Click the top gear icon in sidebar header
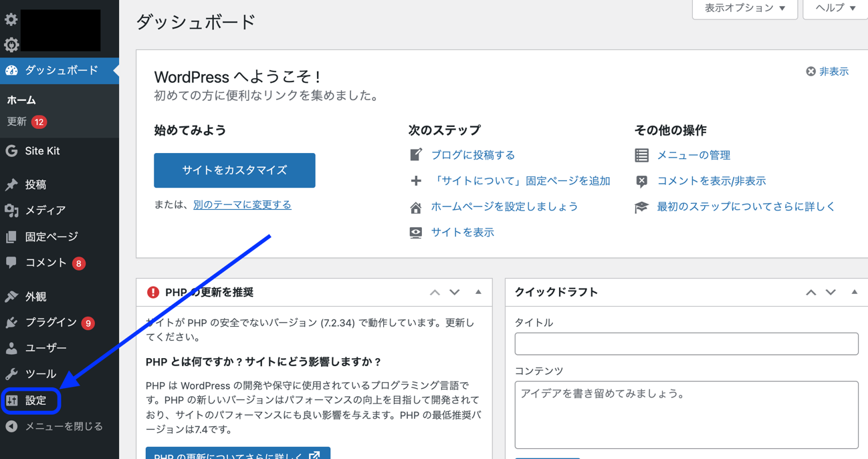Viewport: 868px width, 459px height. (11, 19)
